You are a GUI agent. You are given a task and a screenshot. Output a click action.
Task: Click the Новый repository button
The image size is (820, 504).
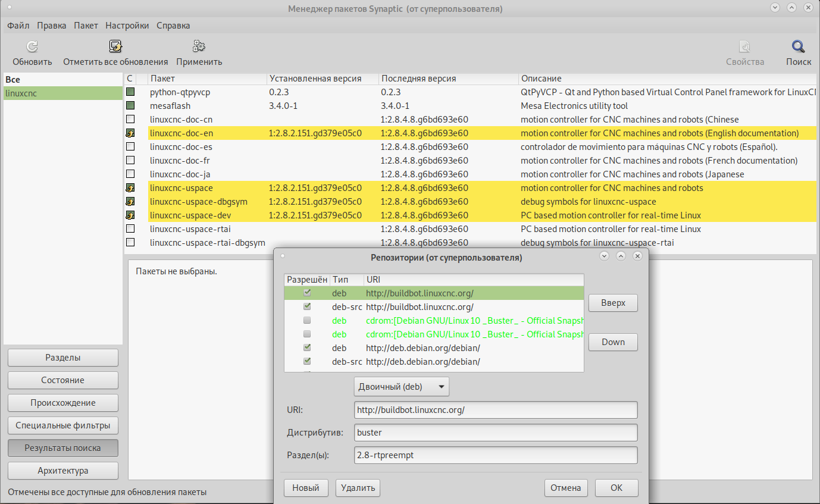[x=306, y=488]
